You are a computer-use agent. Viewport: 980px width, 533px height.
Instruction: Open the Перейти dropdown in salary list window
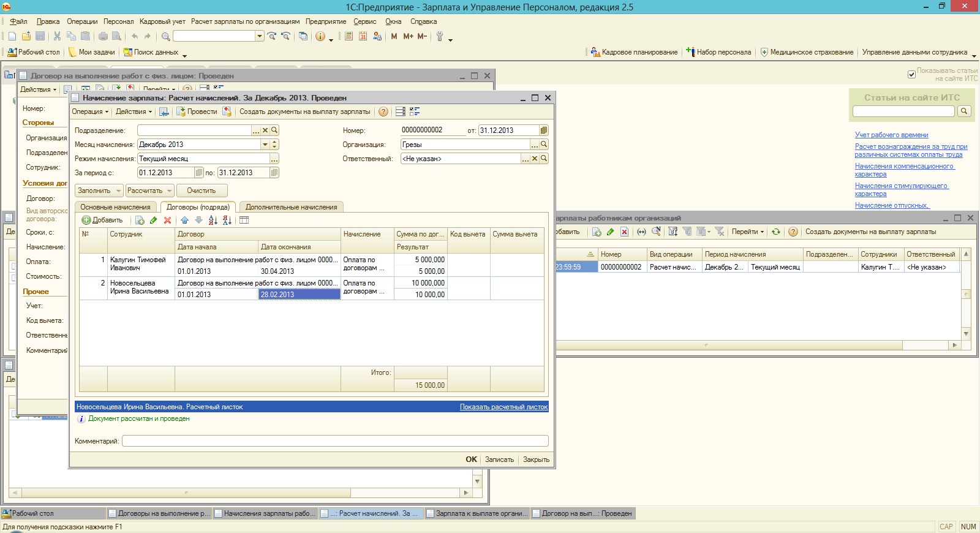click(748, 232)
